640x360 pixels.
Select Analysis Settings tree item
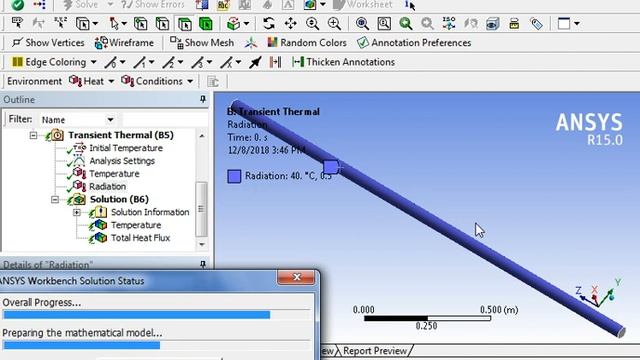[122, 161]
